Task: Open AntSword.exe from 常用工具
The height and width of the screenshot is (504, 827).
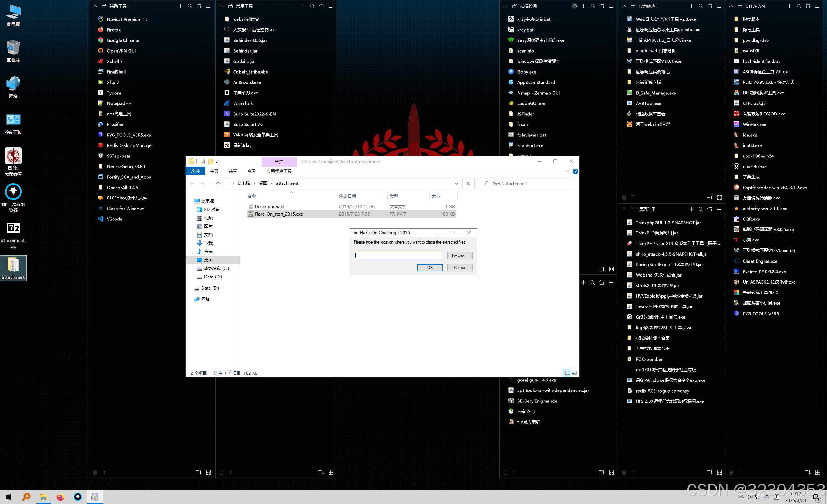Action: [x=247, y=82]
